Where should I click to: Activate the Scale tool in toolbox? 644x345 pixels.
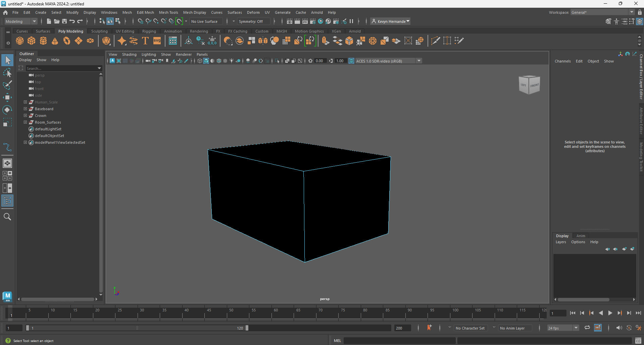point(7,122)
